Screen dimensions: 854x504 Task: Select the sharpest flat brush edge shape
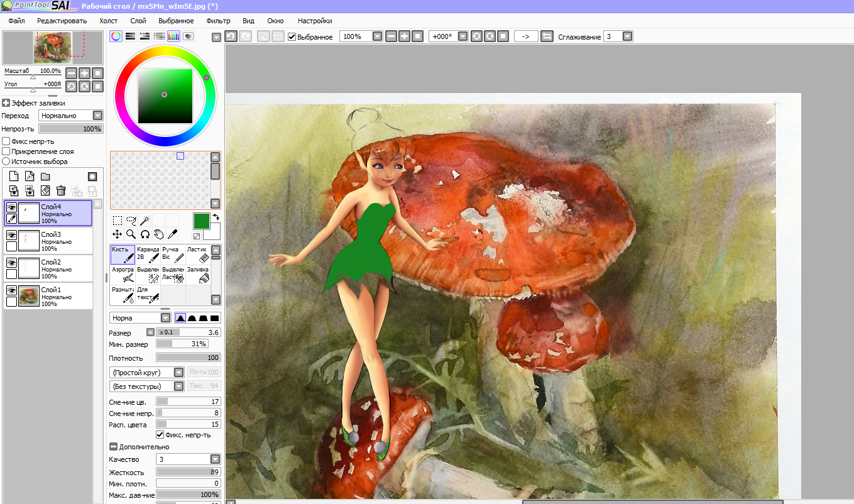[215, 318]
